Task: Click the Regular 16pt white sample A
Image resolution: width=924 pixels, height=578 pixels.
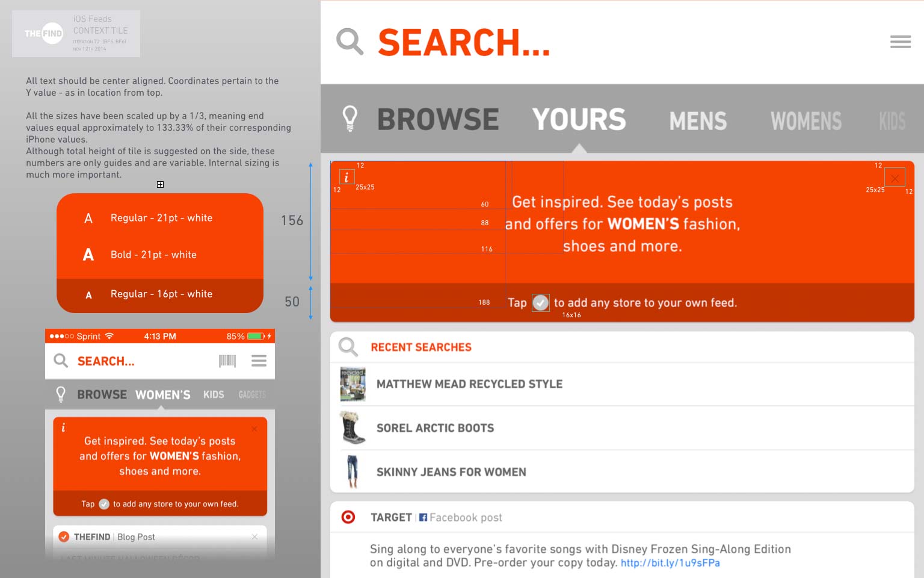Action: click(x=88, y=295)
